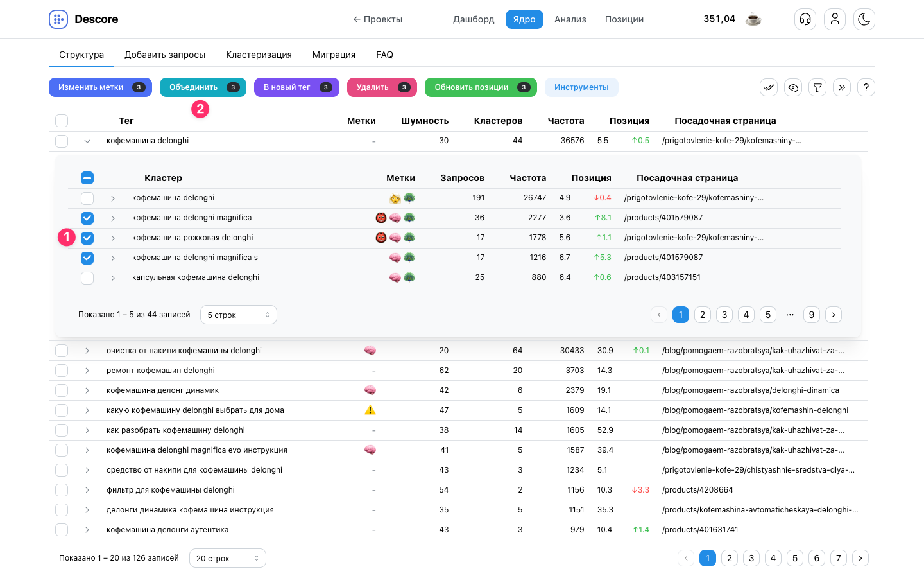This screenshot has width=924, height=578.
Task: Open the filter funnel icon
Action: (817, 87)
